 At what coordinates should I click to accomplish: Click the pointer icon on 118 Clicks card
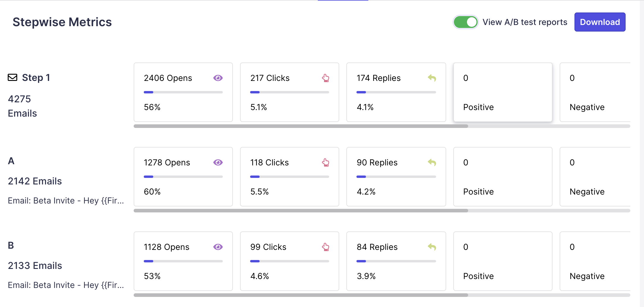click(x=326, y=162)
